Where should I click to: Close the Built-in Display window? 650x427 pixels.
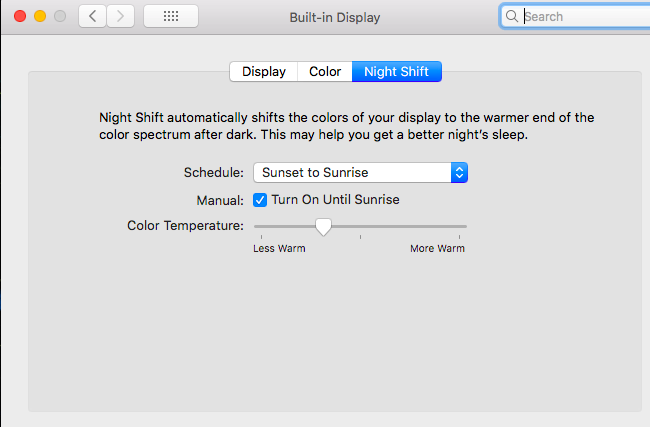click(20, 17)
